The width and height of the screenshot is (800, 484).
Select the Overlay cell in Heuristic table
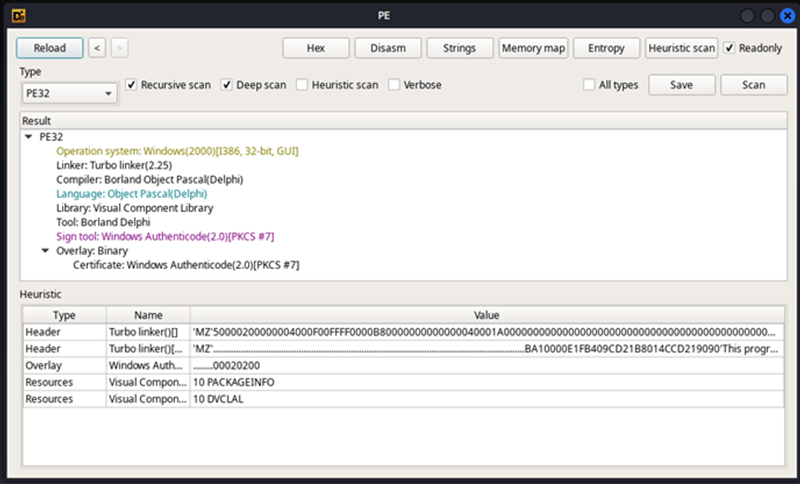(64, 366)
